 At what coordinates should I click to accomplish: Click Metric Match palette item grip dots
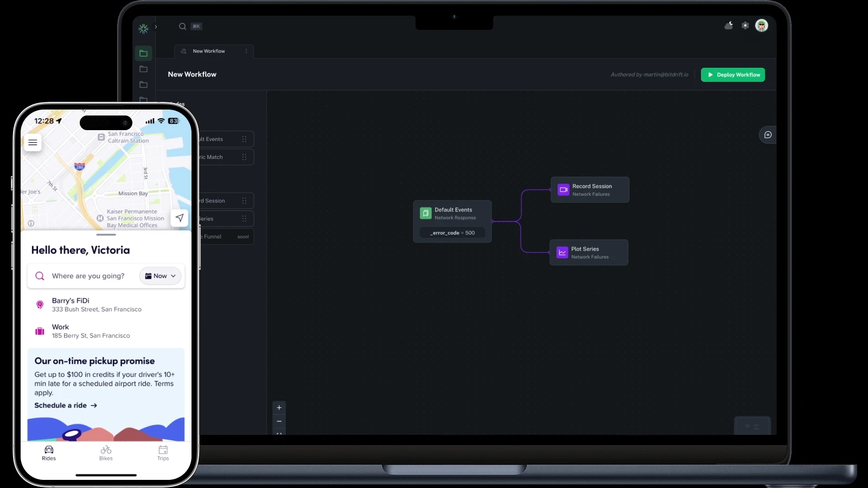[x=244, y=157]
